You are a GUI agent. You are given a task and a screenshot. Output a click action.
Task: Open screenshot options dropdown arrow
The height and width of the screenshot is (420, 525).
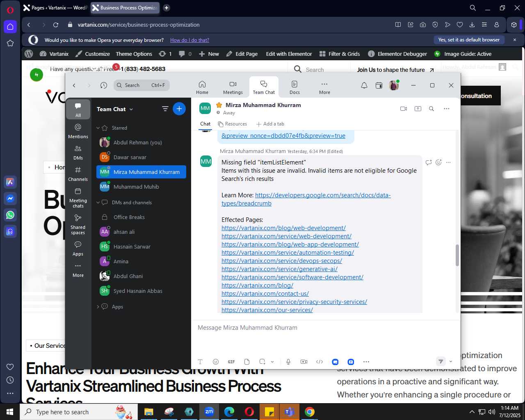pos(272,362)
